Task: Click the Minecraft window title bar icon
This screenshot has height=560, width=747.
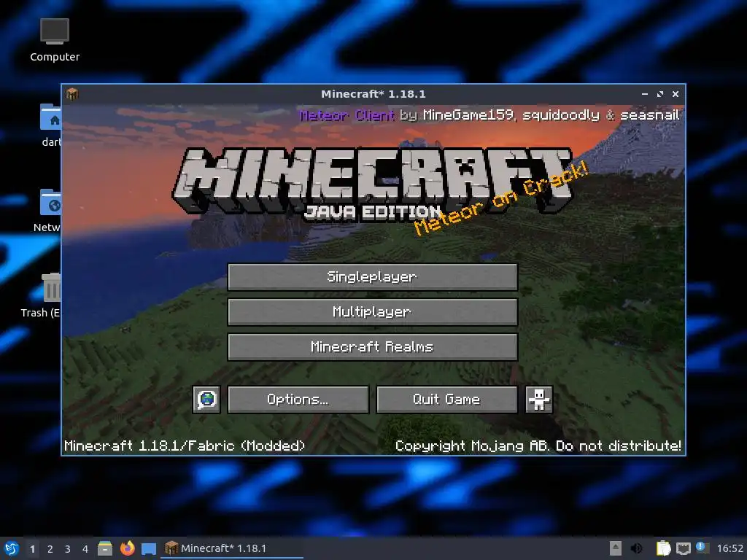Action: (x=72, y=94)
